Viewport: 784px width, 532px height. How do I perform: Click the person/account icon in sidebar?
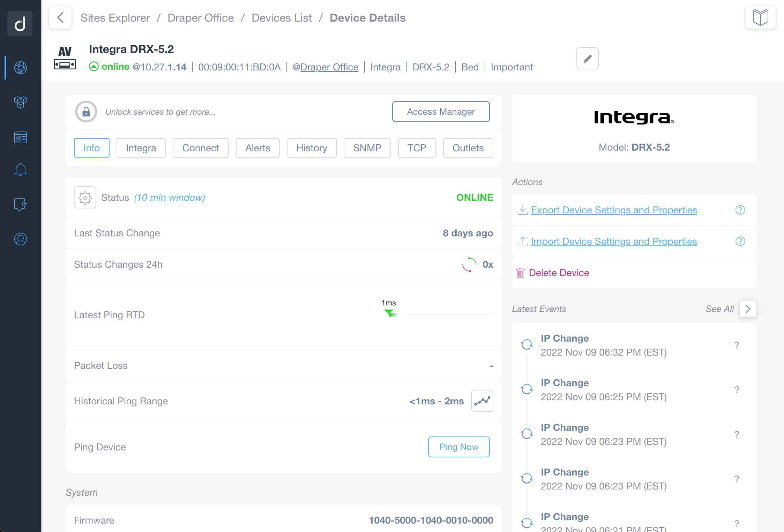(x=20, y=239)
